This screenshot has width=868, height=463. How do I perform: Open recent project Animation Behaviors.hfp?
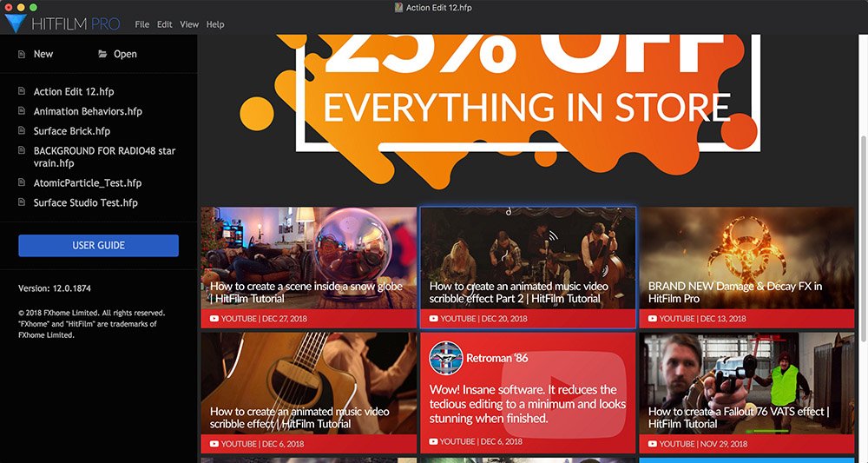pyautogui.click(x=88, y=111)
